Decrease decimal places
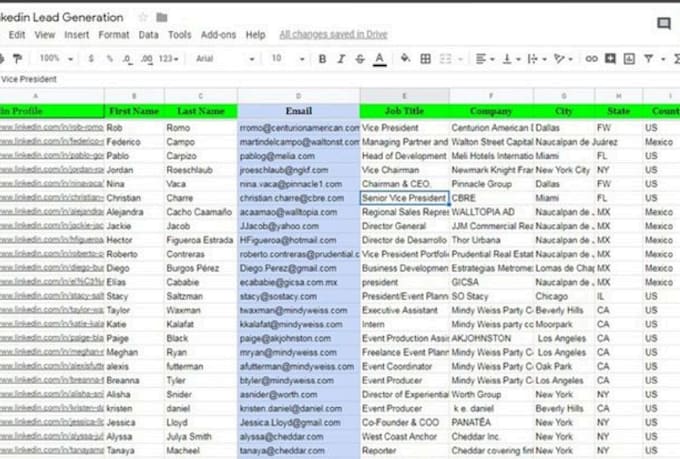This screenshot has width=680, height=459. [127, 59]
